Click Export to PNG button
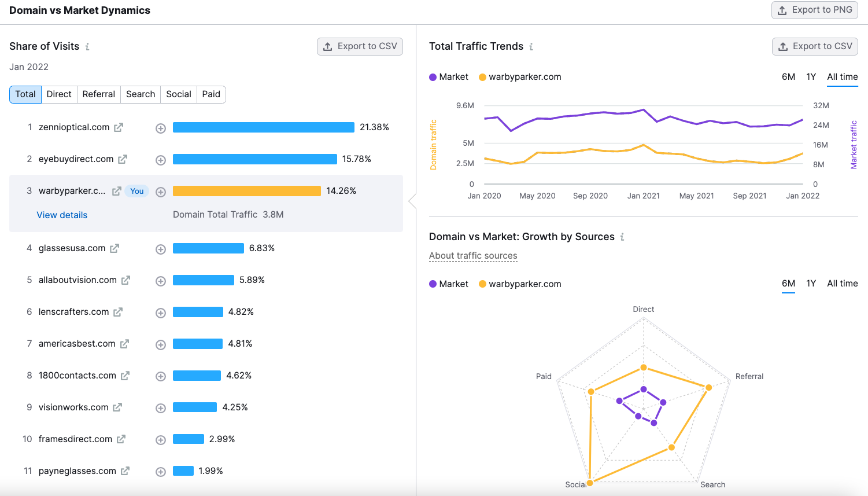This screenshot has height=496, width=868. click(x=814, y=10)
